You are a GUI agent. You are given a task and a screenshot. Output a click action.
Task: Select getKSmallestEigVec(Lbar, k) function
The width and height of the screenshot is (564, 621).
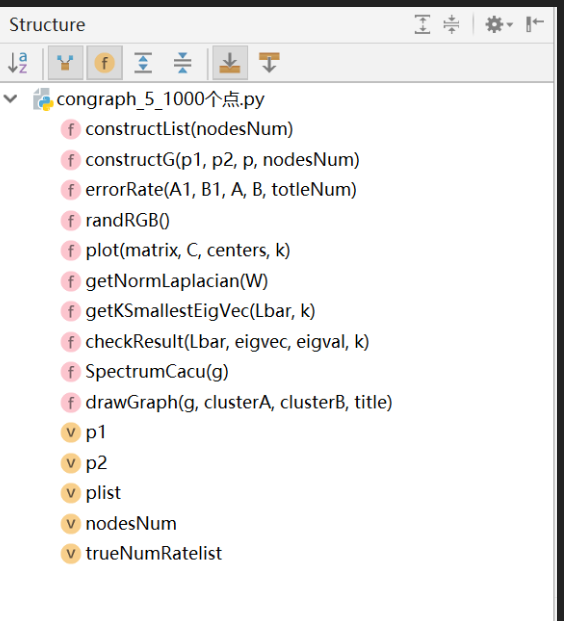pyautogui.click(x=200, y=311)
